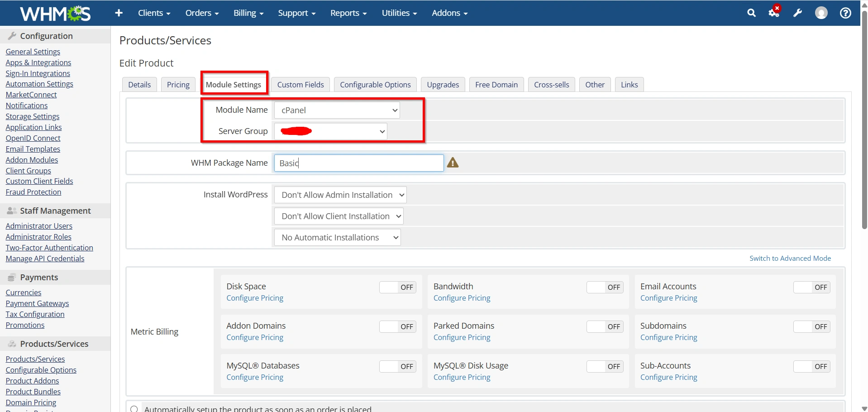
Task: Toggle MySQL Databases metric billing switch
Action: [398, 366]
